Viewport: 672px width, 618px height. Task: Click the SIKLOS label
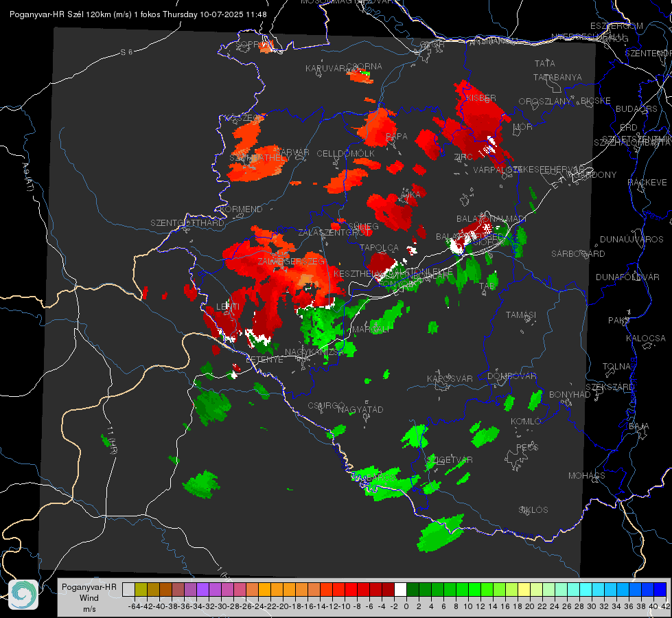(533, 510)
